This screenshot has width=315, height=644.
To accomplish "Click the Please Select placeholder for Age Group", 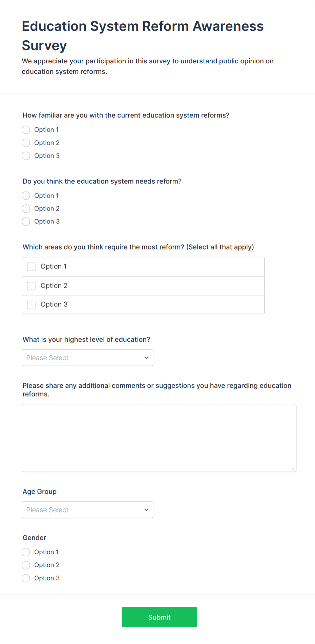I will point(47,510).
